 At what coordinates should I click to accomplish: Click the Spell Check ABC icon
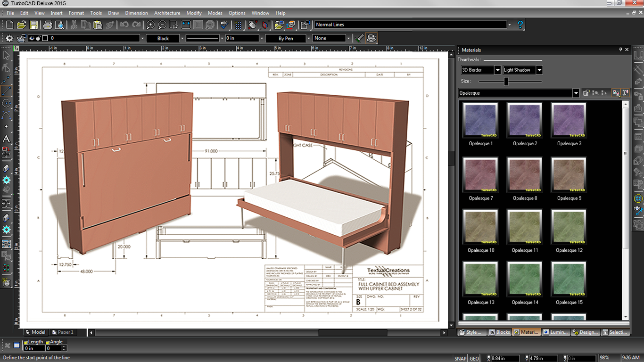[x=224, y=25]
